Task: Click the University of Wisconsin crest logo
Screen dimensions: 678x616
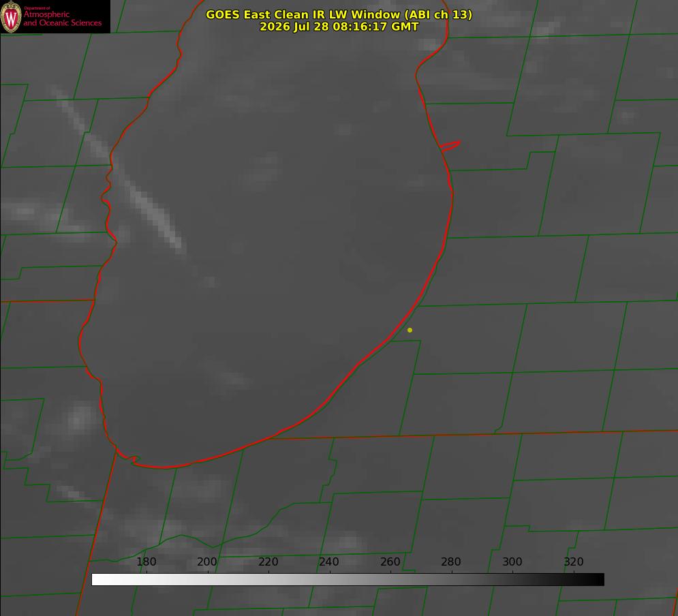Action: click(11, 16)
